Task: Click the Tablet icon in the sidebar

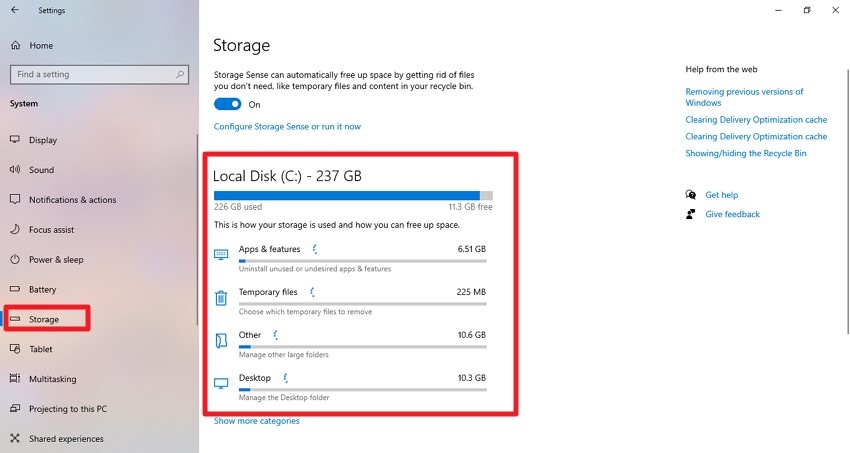Action: tap(15, 349)
